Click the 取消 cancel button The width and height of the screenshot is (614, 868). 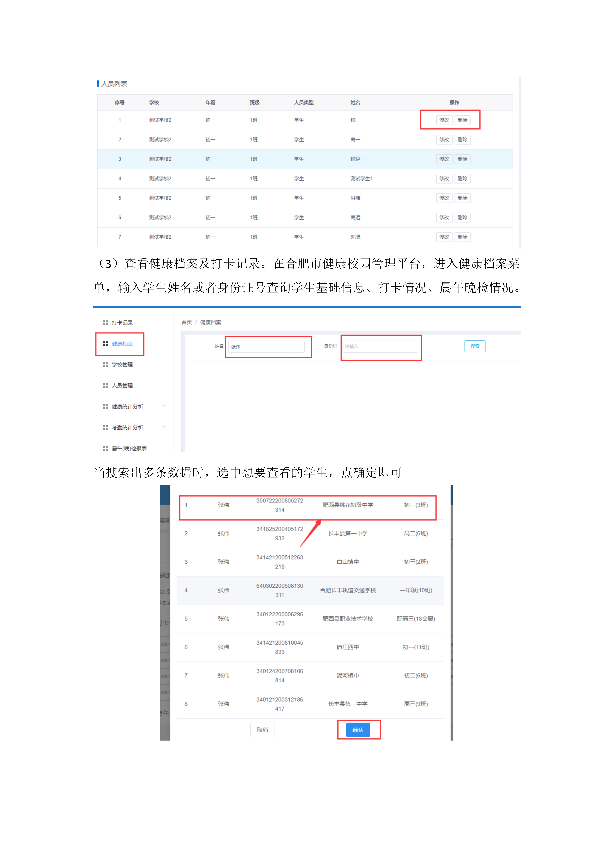pyautogui.click(x=263, y=730)
